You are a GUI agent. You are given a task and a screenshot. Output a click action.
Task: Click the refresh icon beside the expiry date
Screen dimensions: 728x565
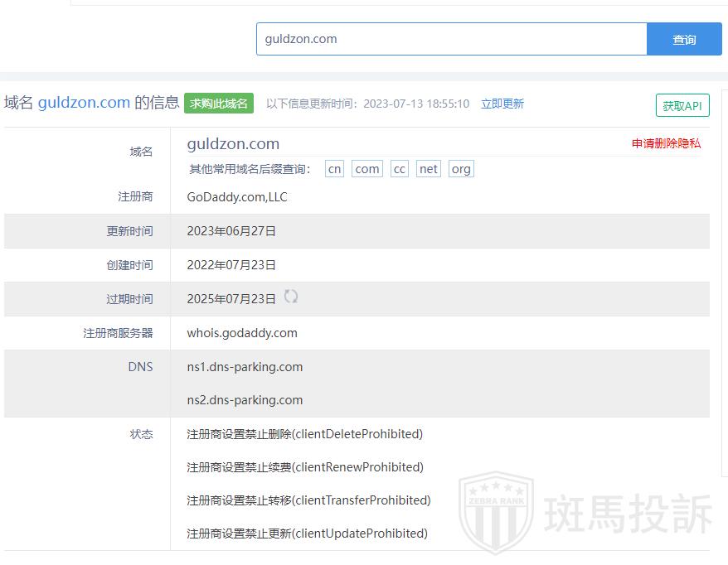[x=291, y=297]
